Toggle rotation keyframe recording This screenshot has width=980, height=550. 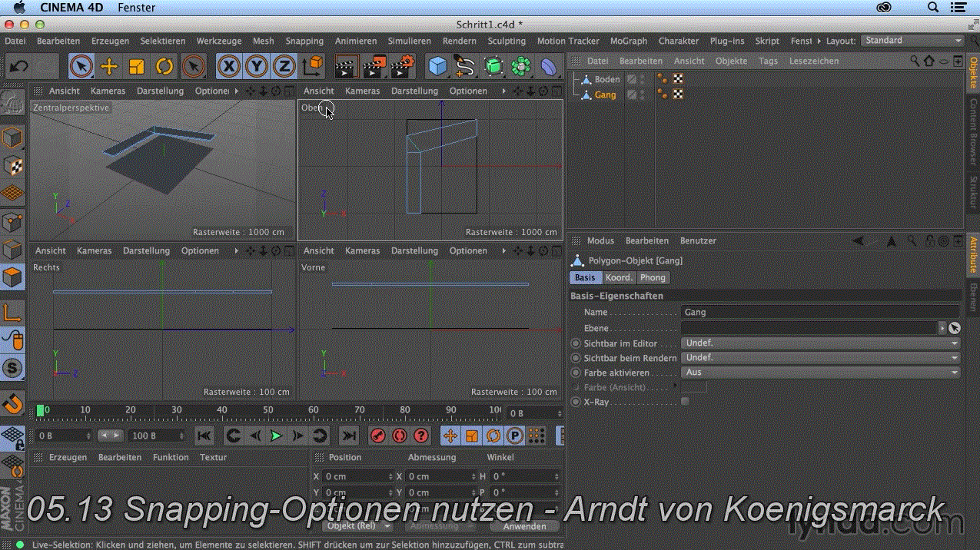click(493, 436)
